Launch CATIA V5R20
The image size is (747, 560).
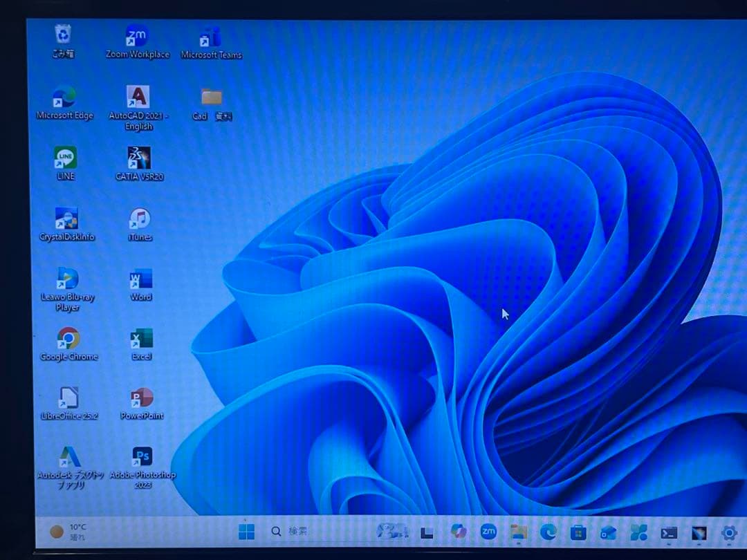pos(138,158)
